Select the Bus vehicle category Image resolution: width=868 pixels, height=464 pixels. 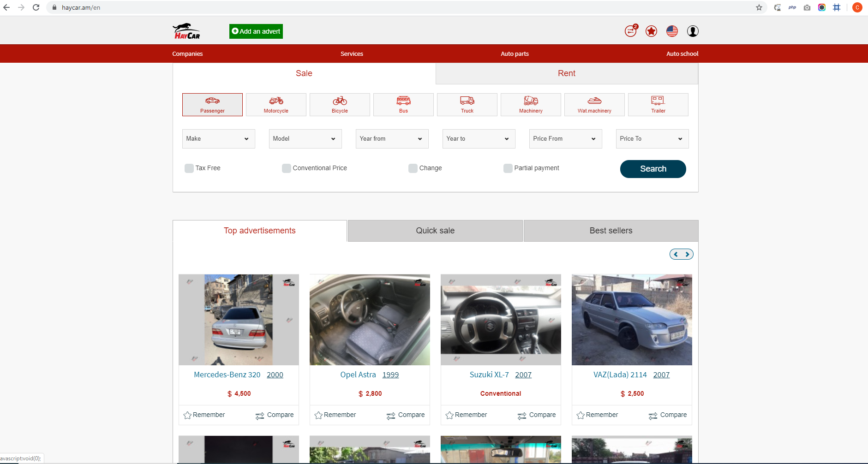(403, 105)
